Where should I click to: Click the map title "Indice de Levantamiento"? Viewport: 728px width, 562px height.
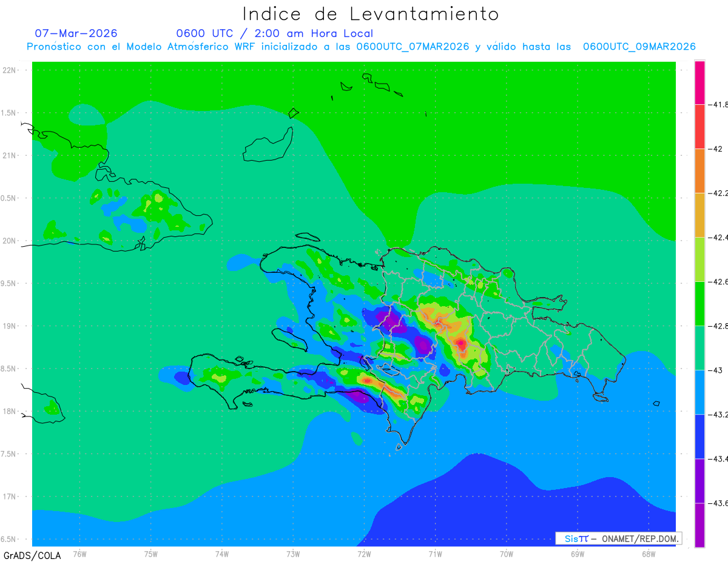coord(371,13)
